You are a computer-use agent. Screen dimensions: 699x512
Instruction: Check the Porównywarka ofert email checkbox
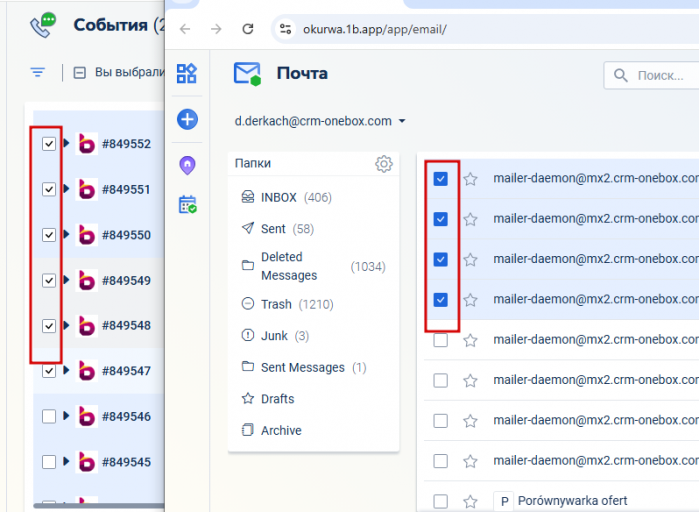coord(440,501)
